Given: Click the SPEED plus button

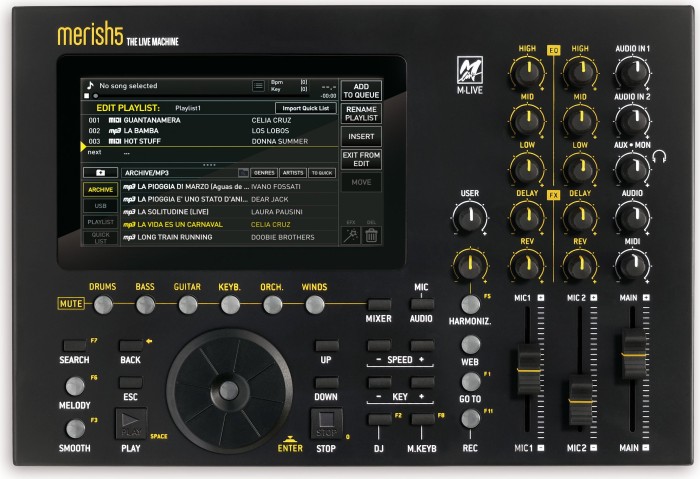Looking at the screenshot, I should pyautogui.click(x=422, y=345).
